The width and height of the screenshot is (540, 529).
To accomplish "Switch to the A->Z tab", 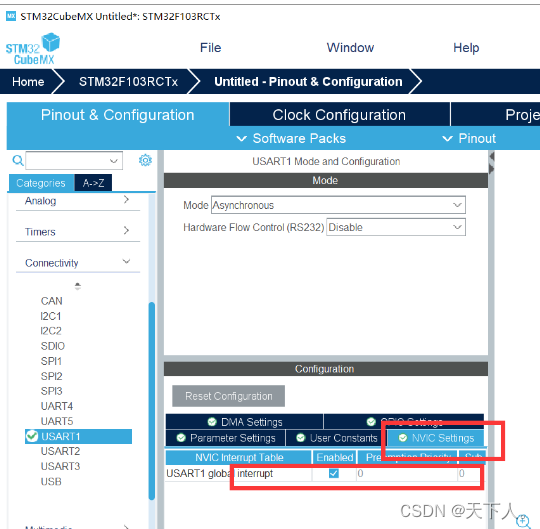I will click(x=93, y=183).
